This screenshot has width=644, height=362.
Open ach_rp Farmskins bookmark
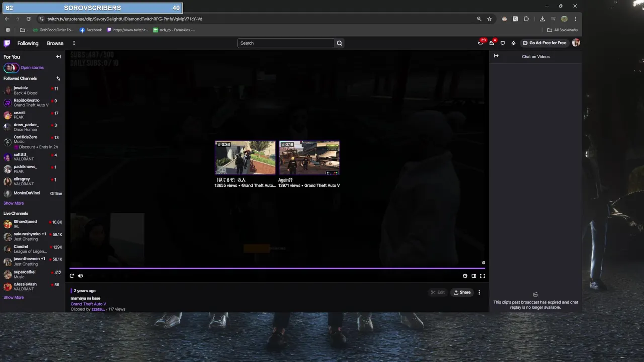click(174, 30)
